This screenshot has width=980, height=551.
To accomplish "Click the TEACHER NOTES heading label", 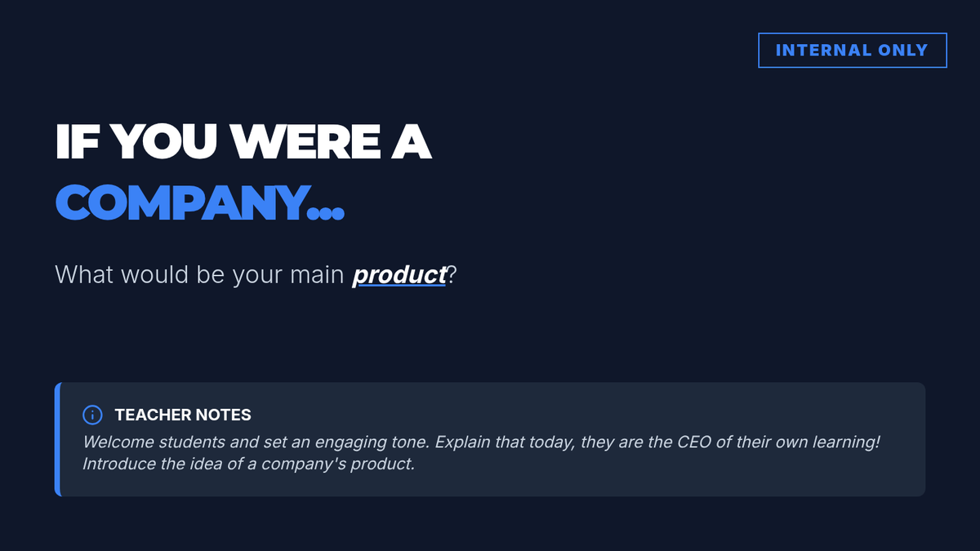I will pos(183,415).
